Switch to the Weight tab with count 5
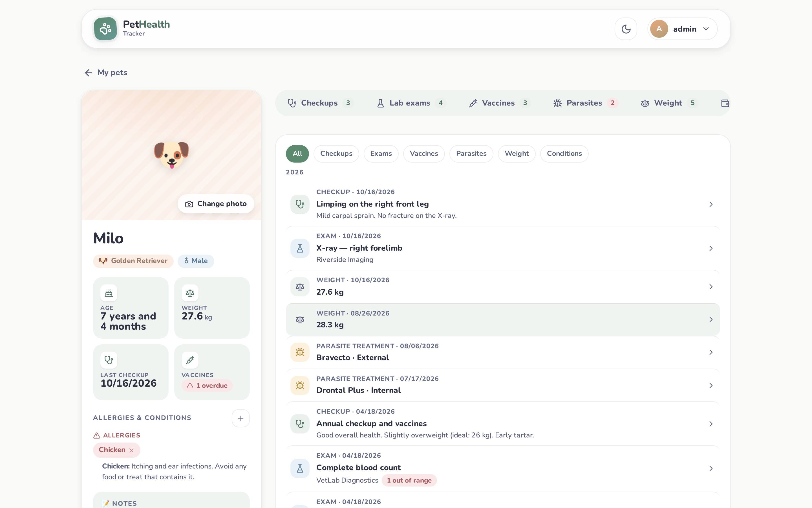 click(x=669, y=103)
